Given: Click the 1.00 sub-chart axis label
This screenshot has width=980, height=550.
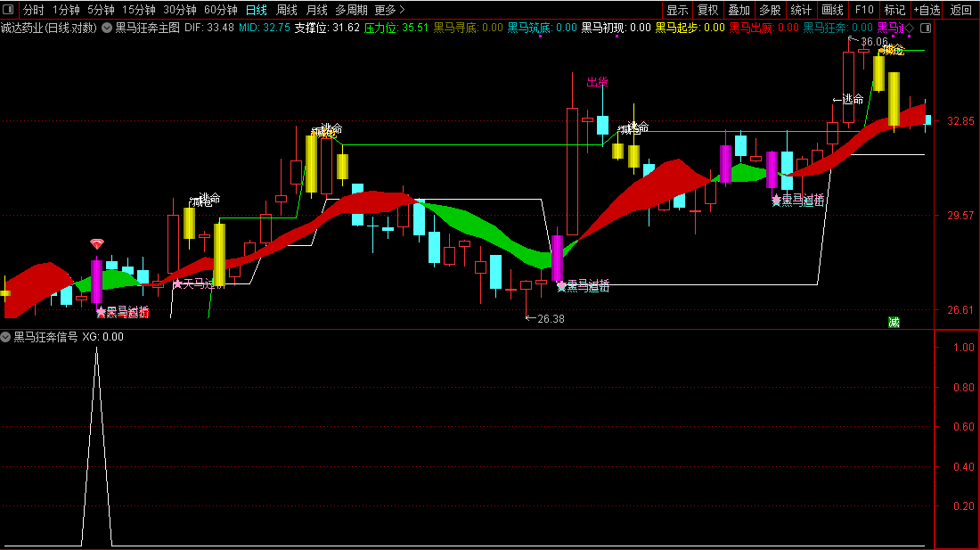Looking at the screenshot, I should coord(964,348).
